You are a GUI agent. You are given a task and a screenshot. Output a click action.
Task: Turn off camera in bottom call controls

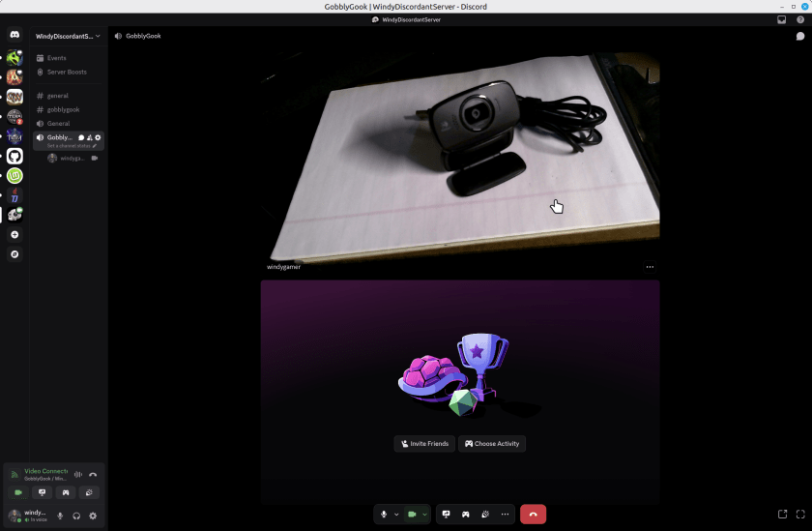tap(411, 515)
